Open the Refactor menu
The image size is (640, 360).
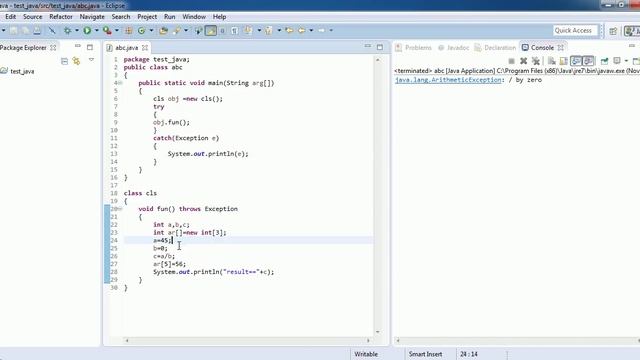tap(61, 17)
